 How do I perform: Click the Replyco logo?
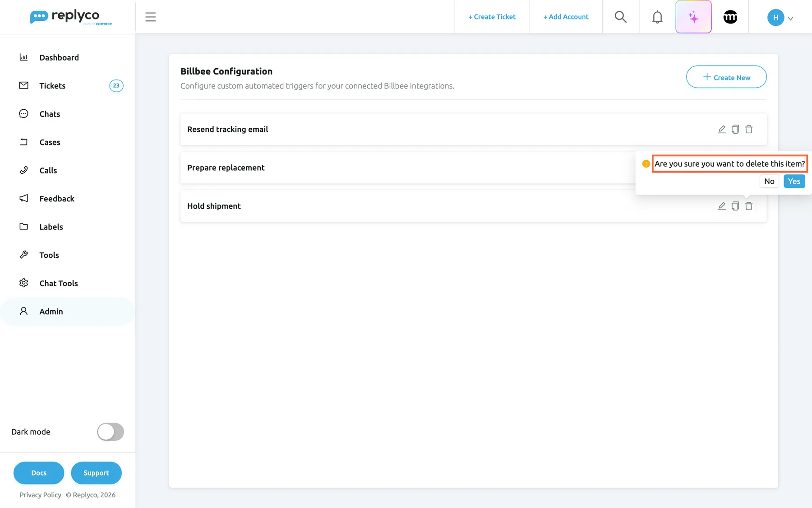point(71,17)
